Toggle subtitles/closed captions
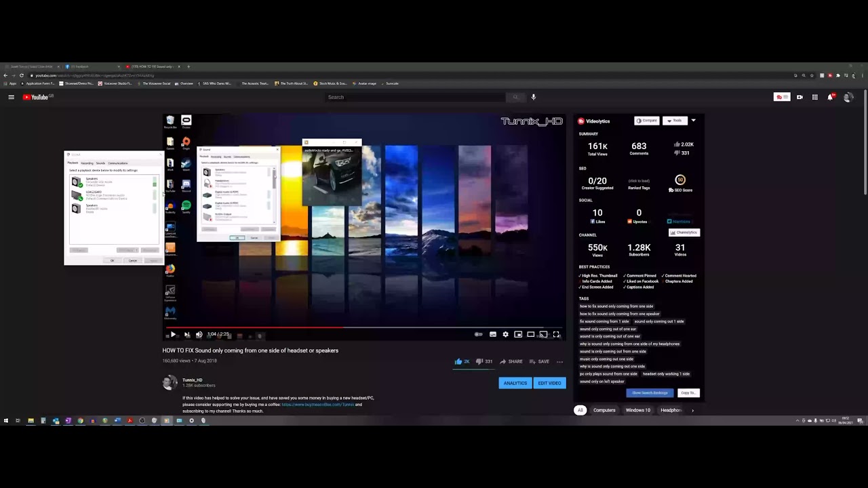Screen dimensions: 868x488 493,334
